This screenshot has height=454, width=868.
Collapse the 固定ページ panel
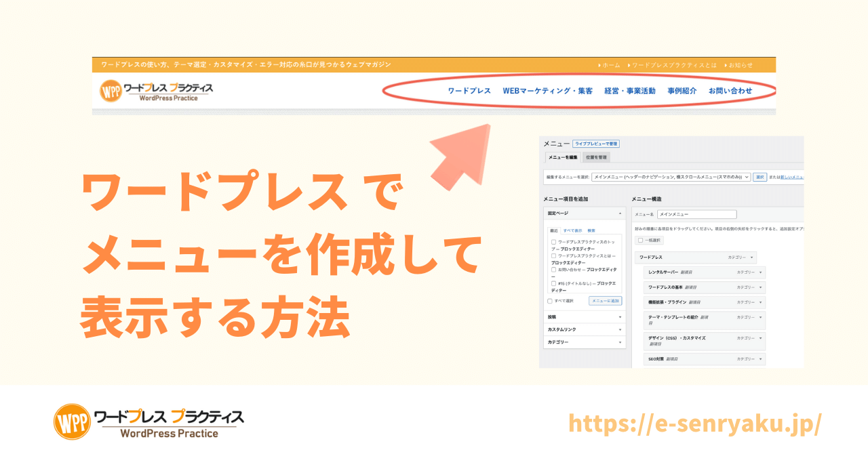(x=620, y=213)
